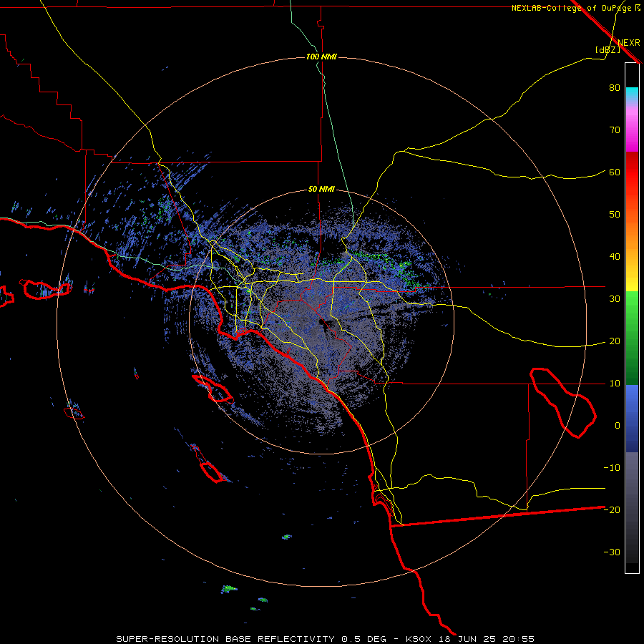Click the dBZ units label
Image resolution: width=644 pixels, height=644 pixels.
[608, 49]
